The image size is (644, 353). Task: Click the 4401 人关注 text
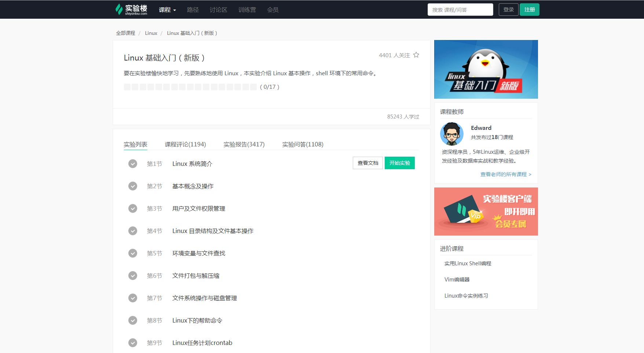[394, 55]
